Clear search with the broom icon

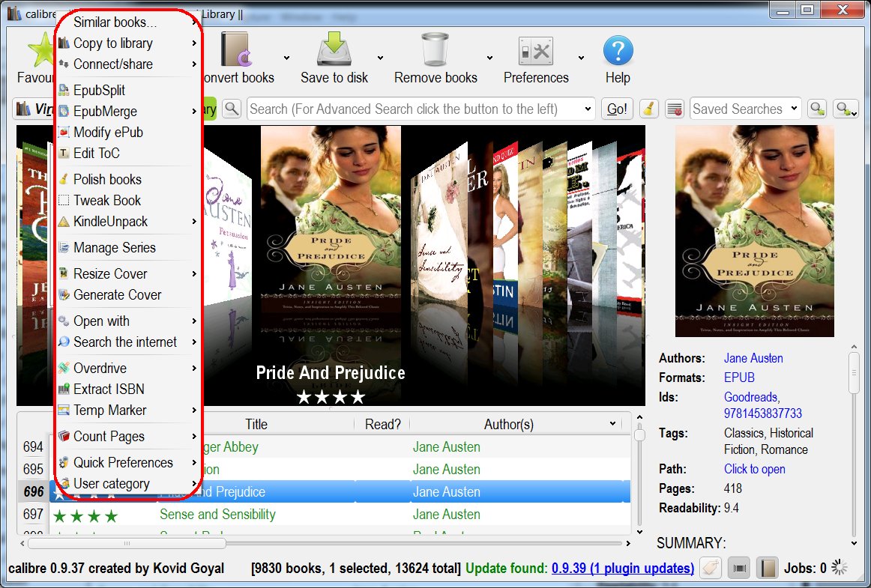click(x=649, y=109)
